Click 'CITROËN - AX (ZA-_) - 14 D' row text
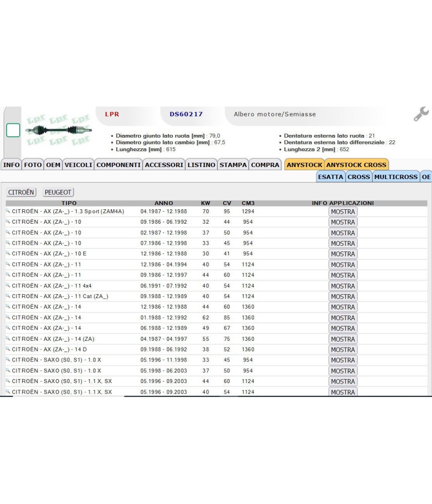This screenshot has height=504, width=432. point(49,349)
